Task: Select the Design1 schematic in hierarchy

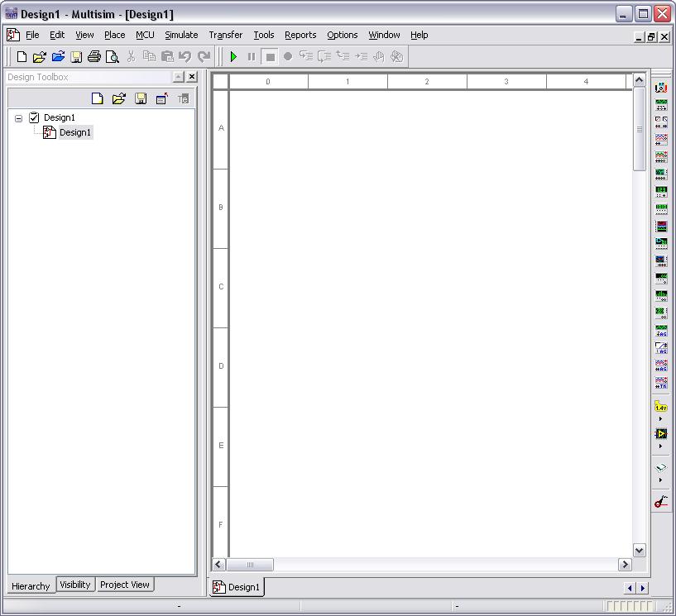Action: pyautogui.click(x=74, y=132)
